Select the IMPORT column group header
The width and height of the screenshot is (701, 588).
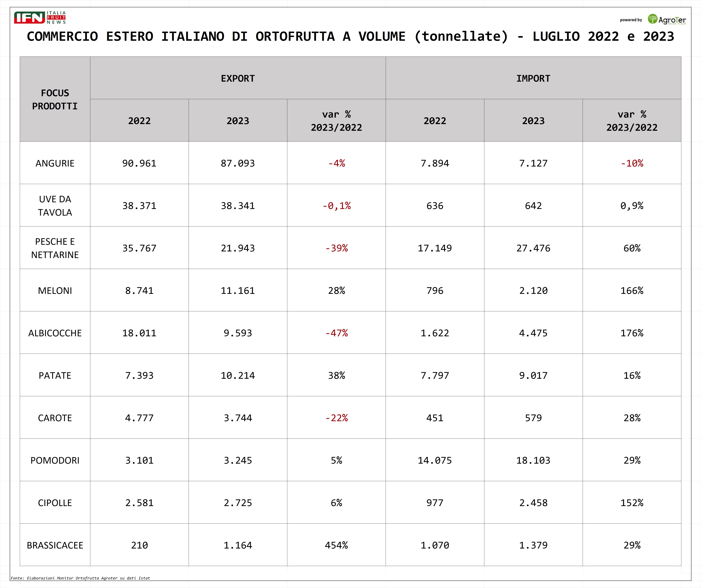click(533, 79)
